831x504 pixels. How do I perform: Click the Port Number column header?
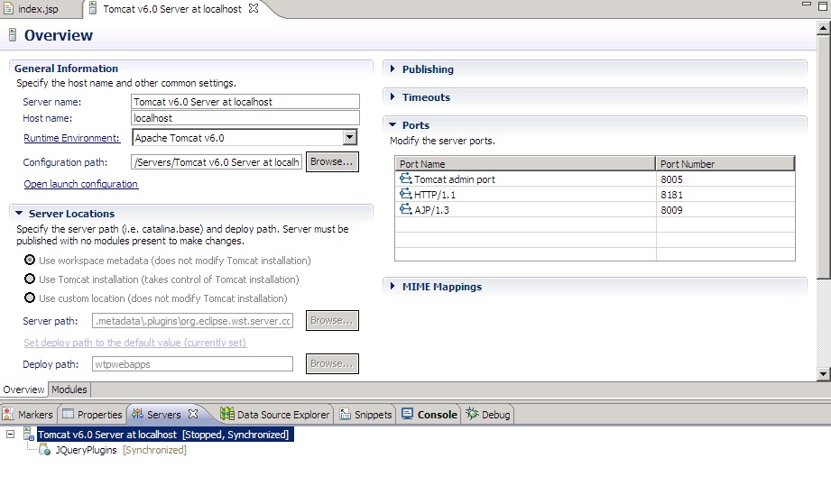725,163
